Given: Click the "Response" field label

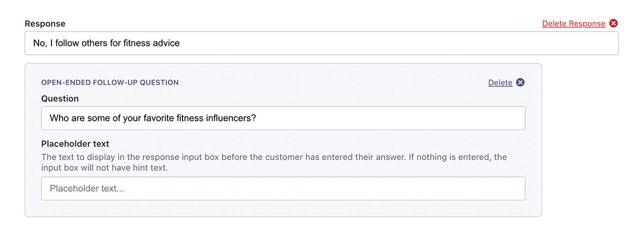Looking at the screenshot, I should [x=45, y=24].
